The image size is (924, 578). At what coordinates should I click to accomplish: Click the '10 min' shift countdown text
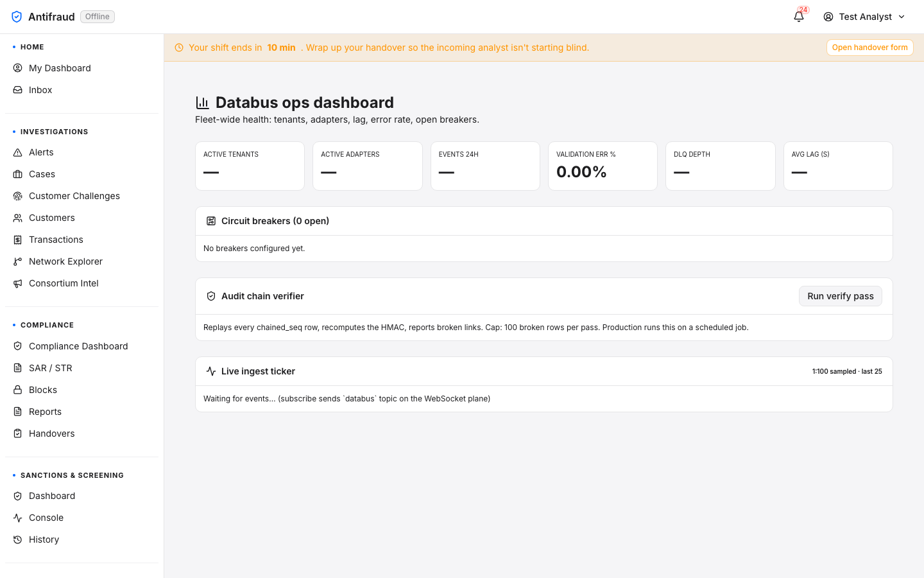coord(281,48)
